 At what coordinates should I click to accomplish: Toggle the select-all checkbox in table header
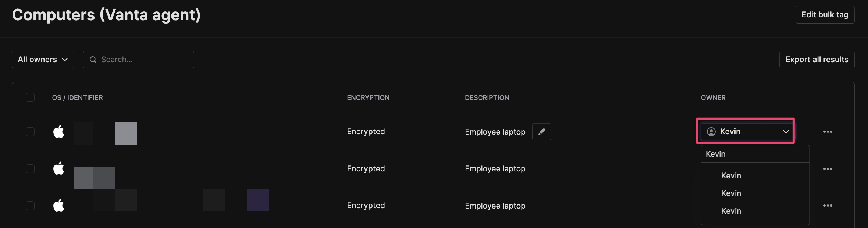click(x=30, y=97)
